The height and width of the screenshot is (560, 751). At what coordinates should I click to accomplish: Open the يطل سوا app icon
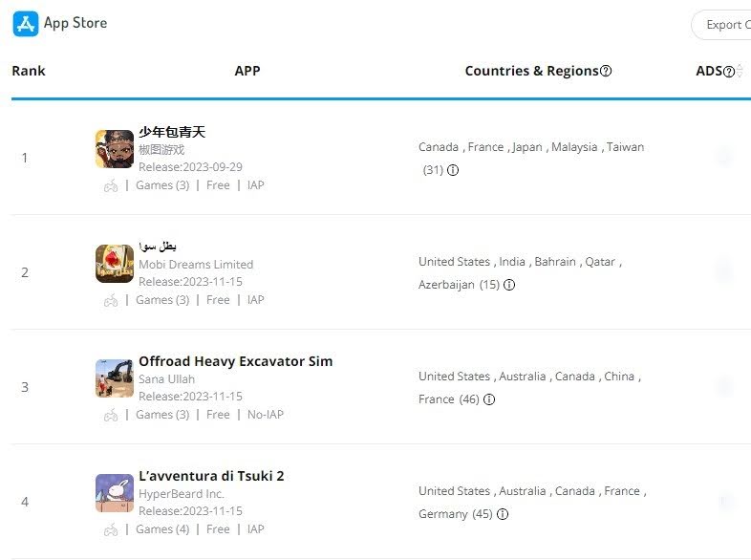115,264
